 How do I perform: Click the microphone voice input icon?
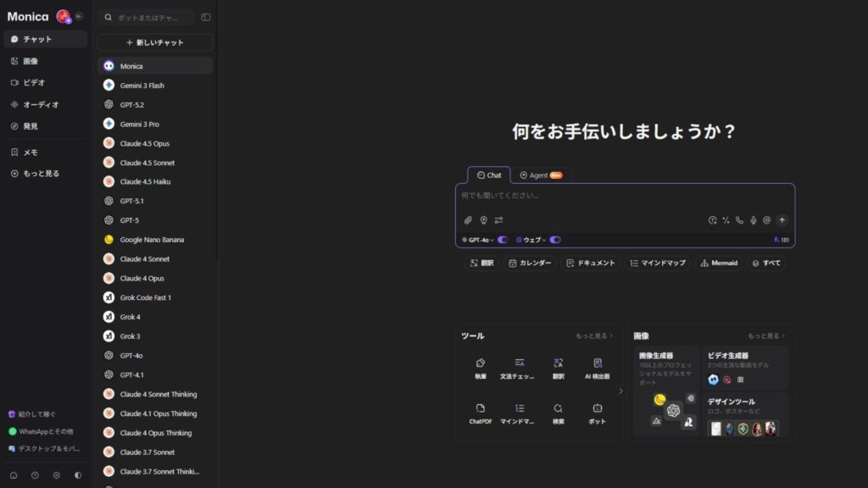[x=753, y=220]
